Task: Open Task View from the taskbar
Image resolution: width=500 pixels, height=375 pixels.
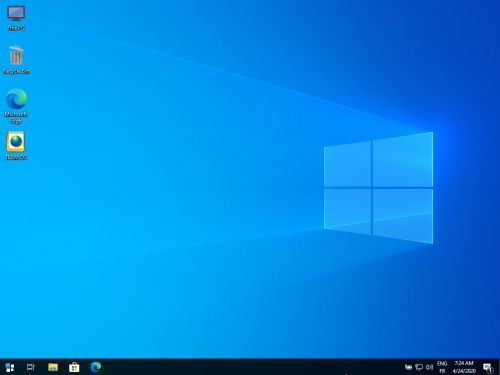Action: (31, 367)
